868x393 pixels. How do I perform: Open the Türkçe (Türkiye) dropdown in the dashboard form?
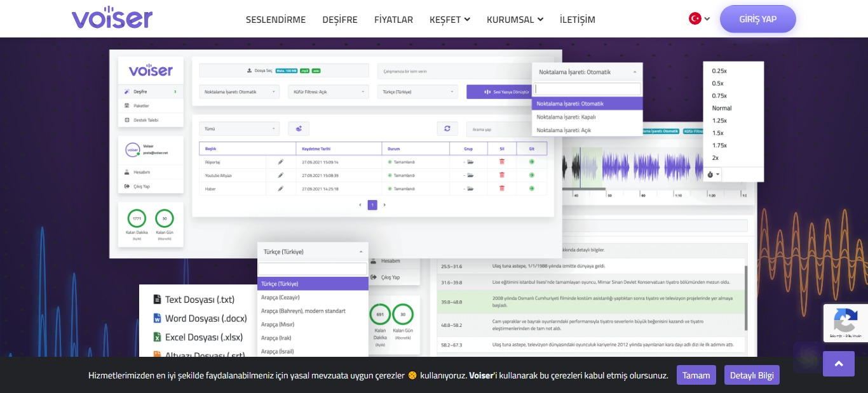click(x=417, y=92)
